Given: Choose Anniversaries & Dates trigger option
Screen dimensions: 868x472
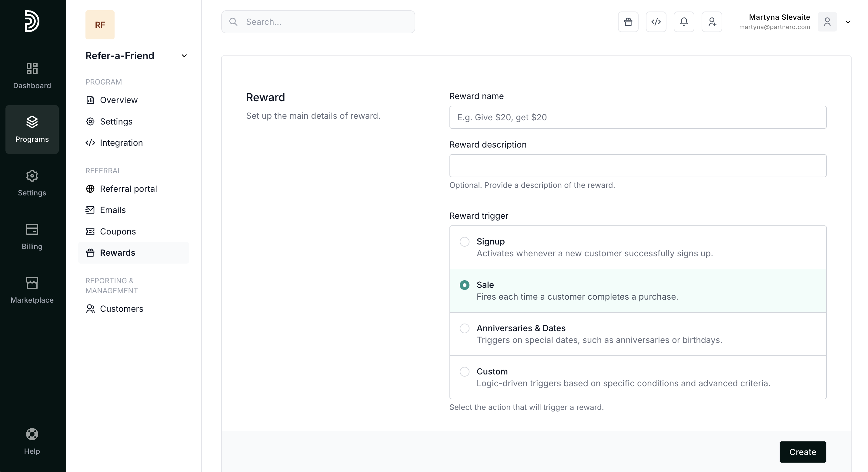Looking at the screenshot, I should coord(464,328).
